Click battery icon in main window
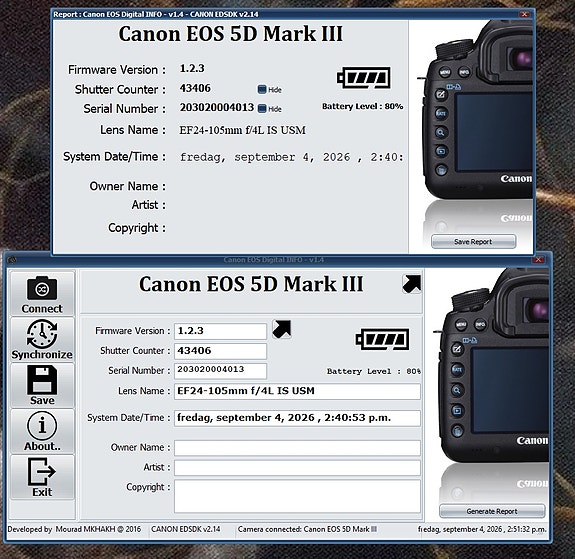This screenshot has width=575, height=559. pyautogui.click(x=382, y=340)
